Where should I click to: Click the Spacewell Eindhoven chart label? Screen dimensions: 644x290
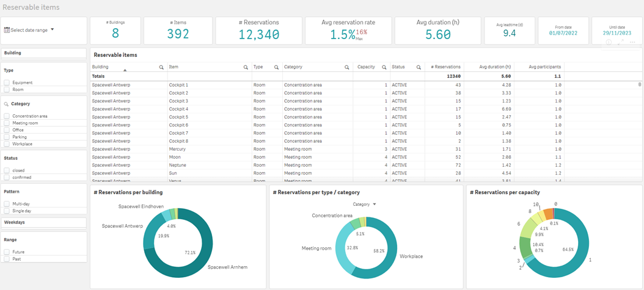click(141, 206)
